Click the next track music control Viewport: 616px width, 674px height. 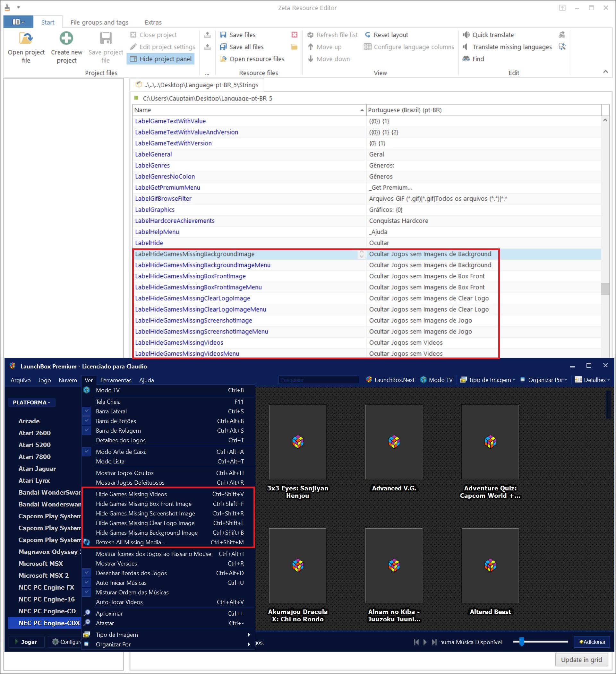click(434, 642)
